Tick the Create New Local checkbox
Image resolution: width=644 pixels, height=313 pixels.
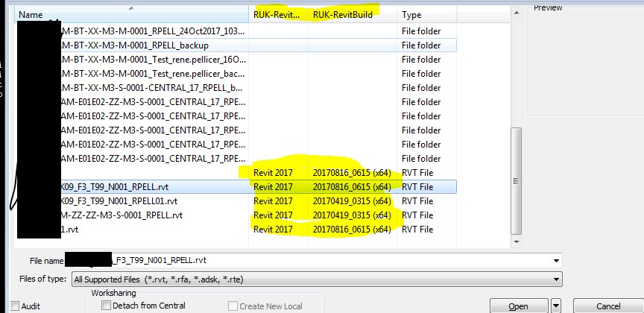233,306
